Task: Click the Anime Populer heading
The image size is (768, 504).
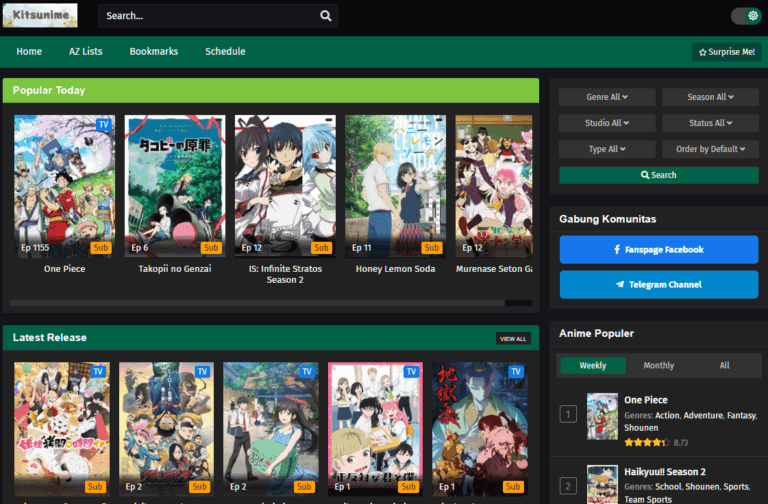Action: pyautogui.click(x=596, y=334)
